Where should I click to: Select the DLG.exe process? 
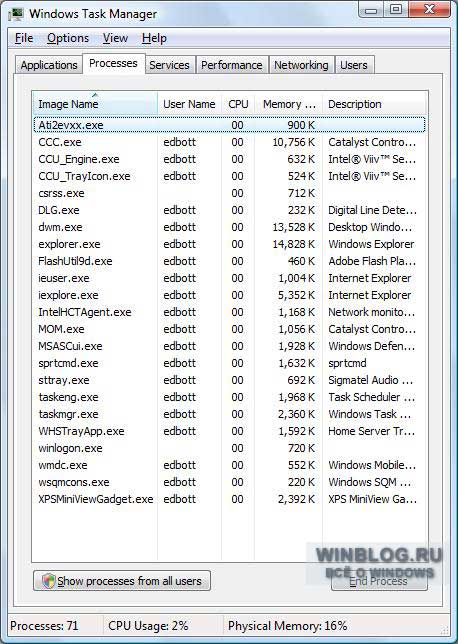229,210
